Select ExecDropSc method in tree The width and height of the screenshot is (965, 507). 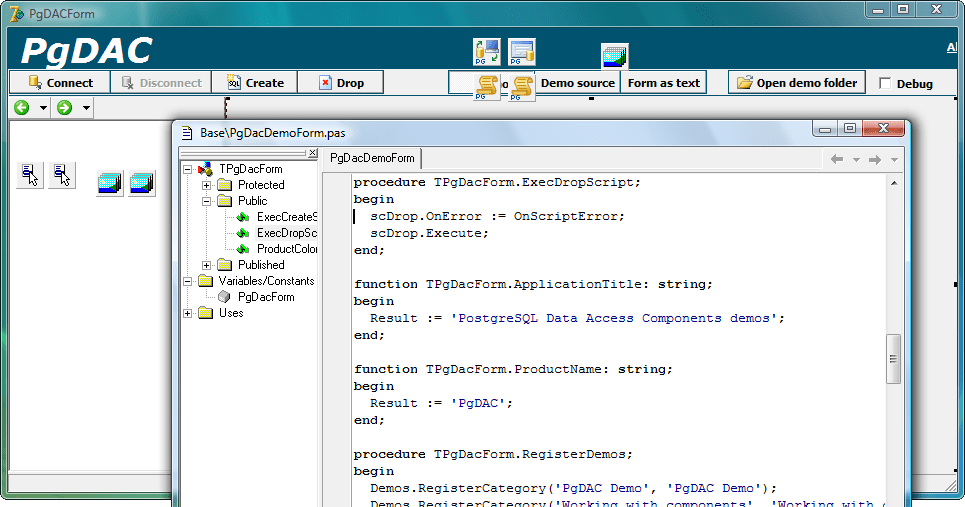click(286, 233)
